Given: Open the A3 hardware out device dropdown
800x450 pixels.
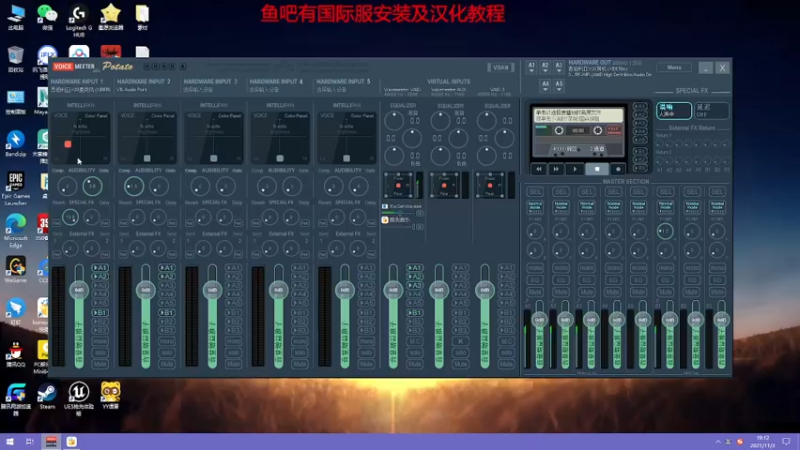Looking at the screenshot, I should (x=559, y=67).
